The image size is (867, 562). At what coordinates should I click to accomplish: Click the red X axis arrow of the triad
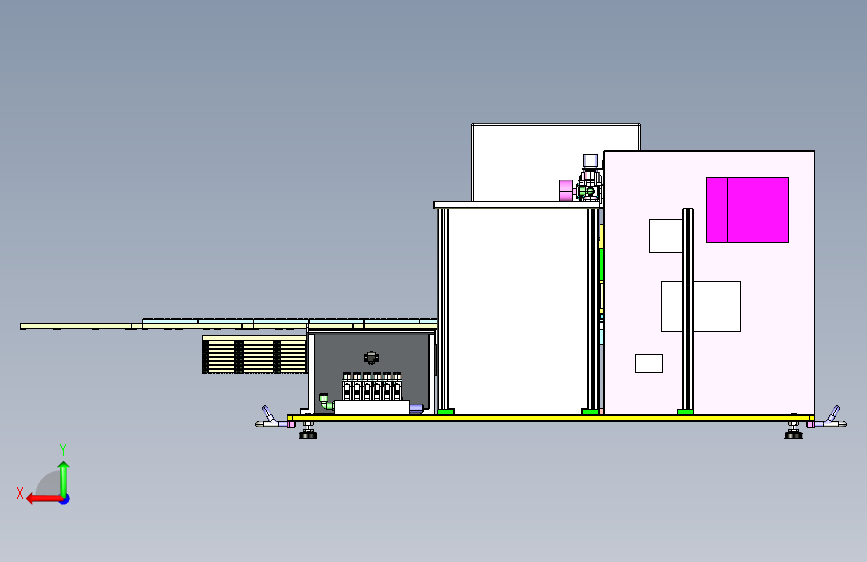pos(43,499)
